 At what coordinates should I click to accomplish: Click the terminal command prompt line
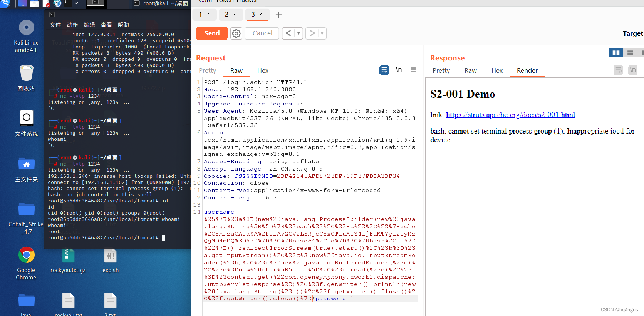pos(106,238)
